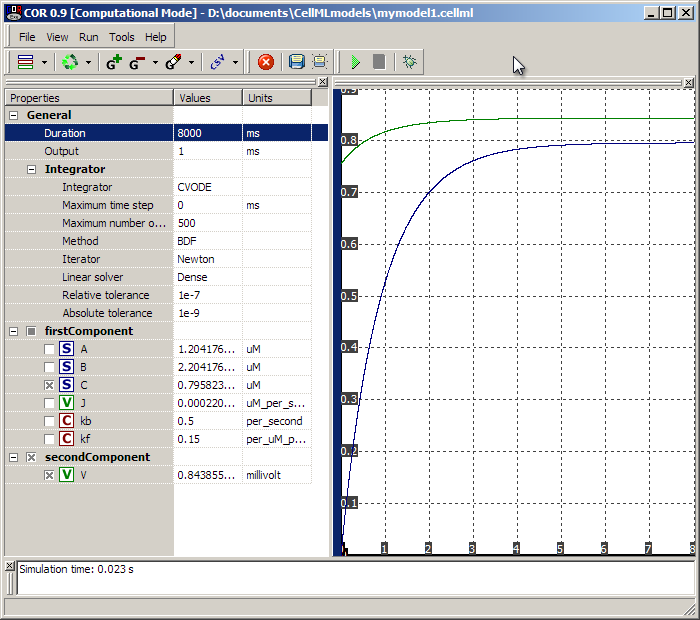The height and width of the screenshot is (620, 700).
Task: Close the graph panel with its X
Action: coord(689,82)
